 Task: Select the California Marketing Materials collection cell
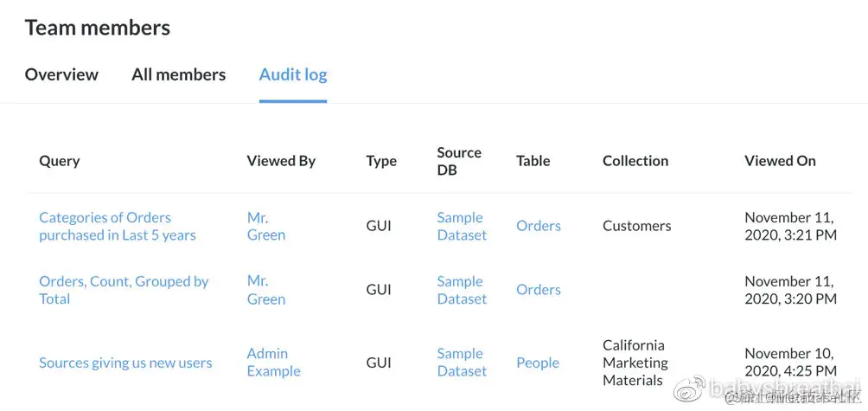point(635,363)
